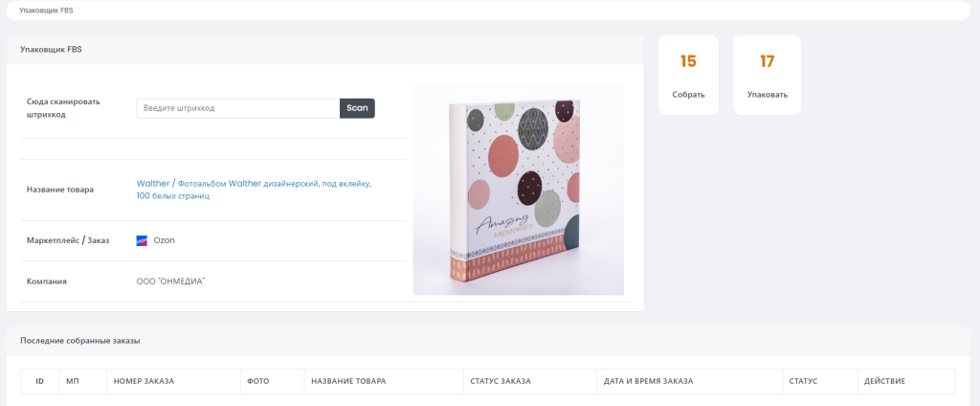This screenshot has height=406, width=980.
Task: Click the Ozon marketplace logo icon
Action: click(142, 241)
